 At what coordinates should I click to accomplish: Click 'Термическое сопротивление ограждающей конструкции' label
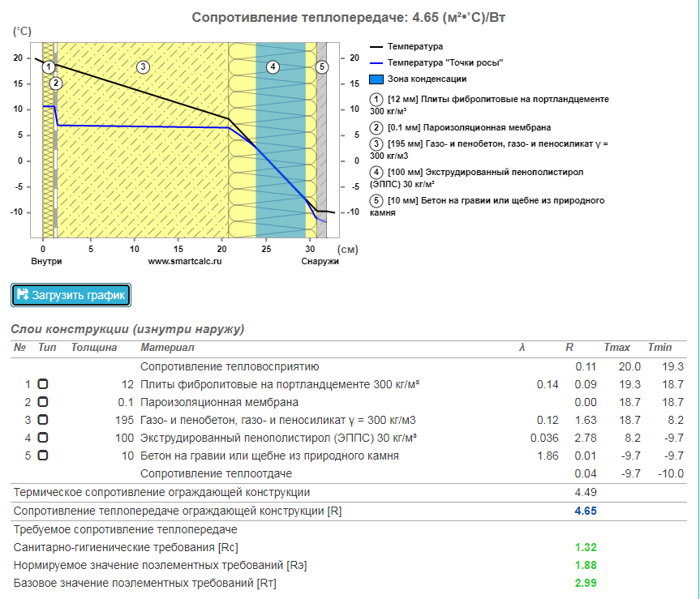coord(161,492)
